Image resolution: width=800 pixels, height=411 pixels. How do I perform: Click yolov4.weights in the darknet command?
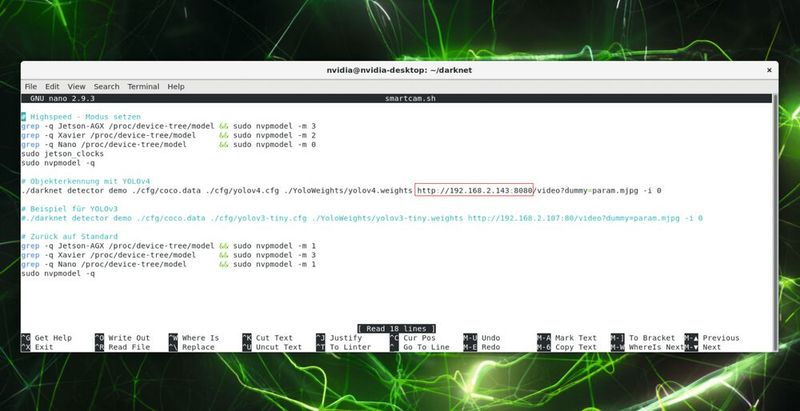[380, 190]
